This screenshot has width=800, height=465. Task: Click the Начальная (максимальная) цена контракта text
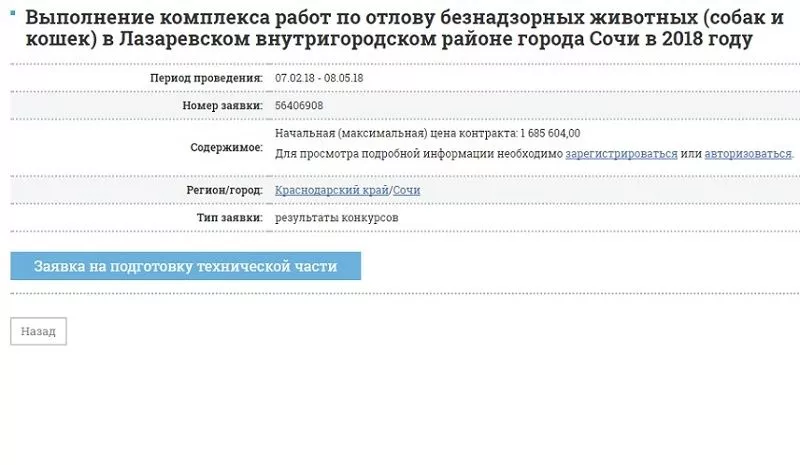(x=396, y=133)
